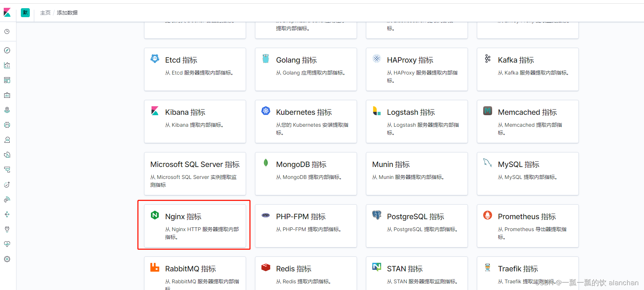644x290 pixels.
Task: Click the Memcached card icon
Action: coord(488,111)
